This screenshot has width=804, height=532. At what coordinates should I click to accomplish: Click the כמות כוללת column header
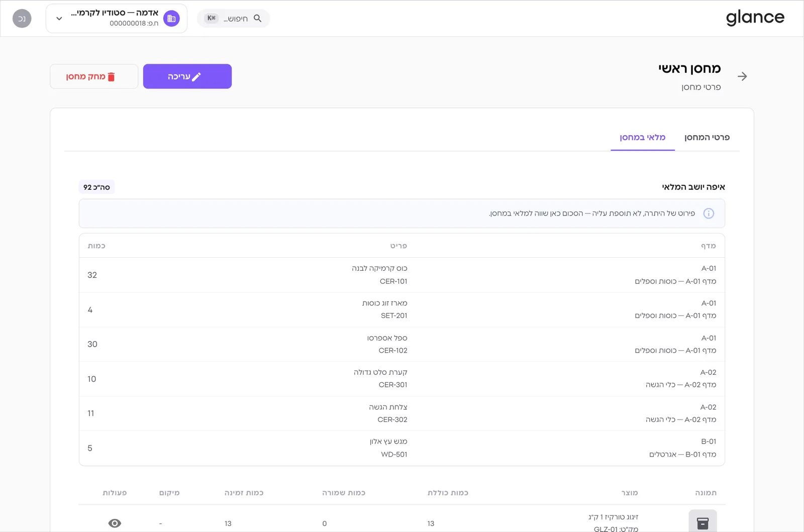tap(448, 493)
